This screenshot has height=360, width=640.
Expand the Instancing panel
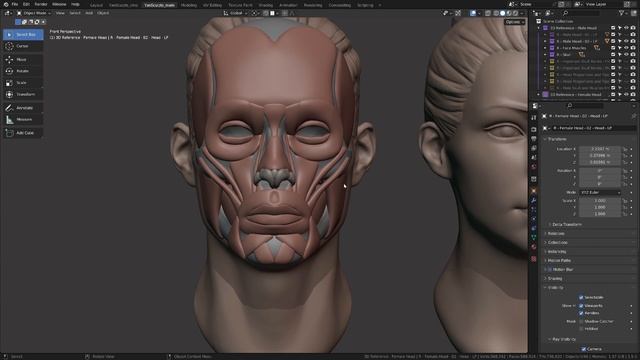pyautogui.click(x=556, y=252)
